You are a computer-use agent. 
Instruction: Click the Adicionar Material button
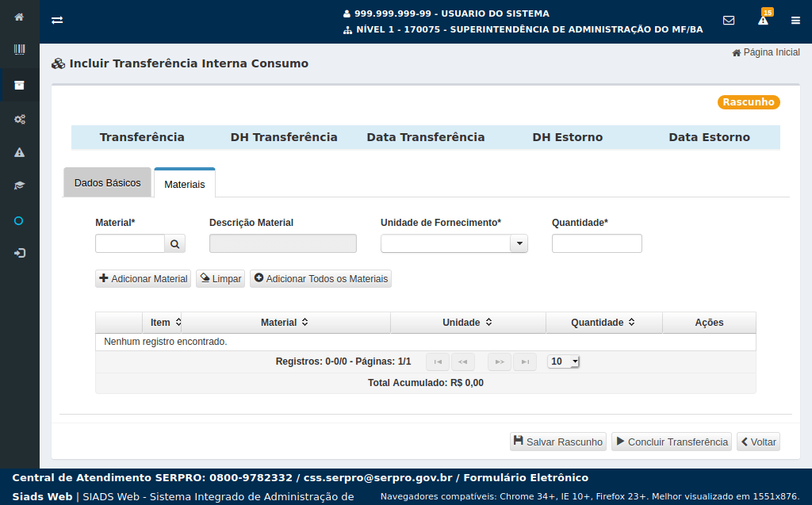[x=143, y=278]
